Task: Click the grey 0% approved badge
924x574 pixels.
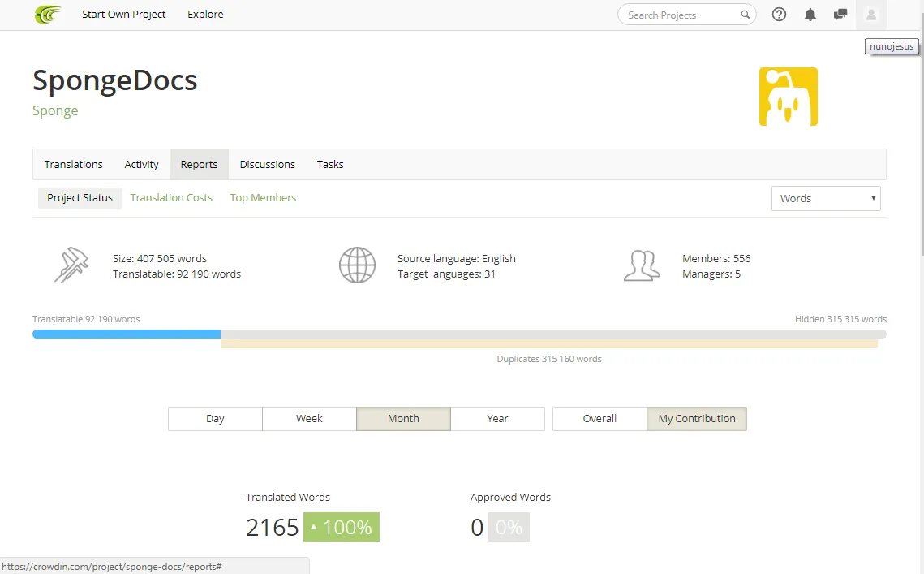Action: click(x=509, y=527)
